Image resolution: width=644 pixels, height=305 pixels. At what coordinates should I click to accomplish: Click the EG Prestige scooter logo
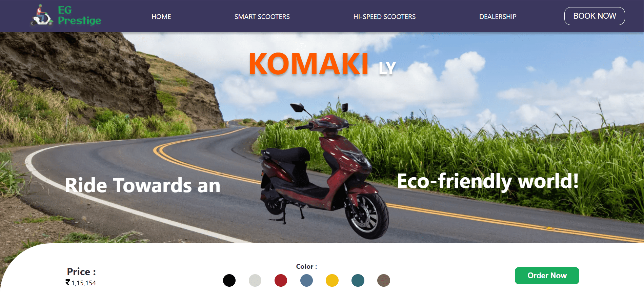(x=42, y=16)
